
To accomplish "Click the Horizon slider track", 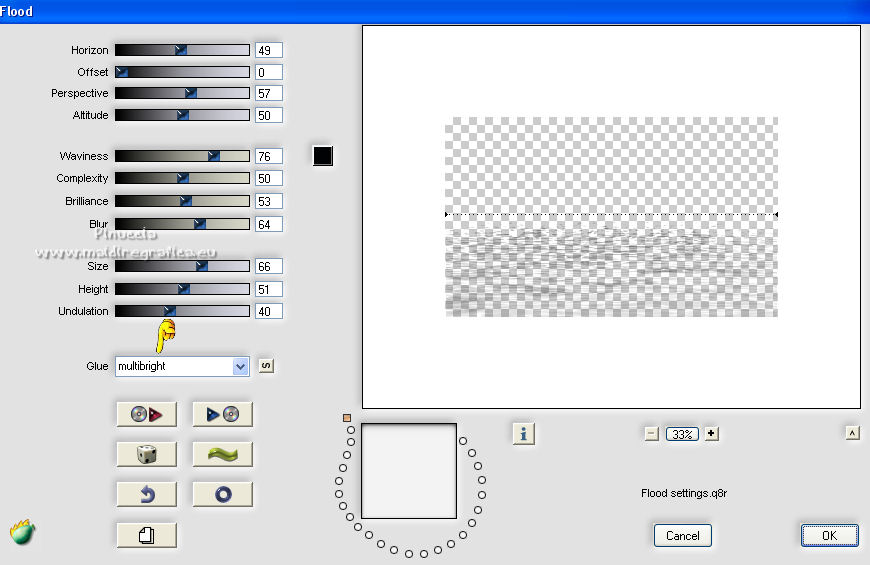I will click(x=182, y=50).
